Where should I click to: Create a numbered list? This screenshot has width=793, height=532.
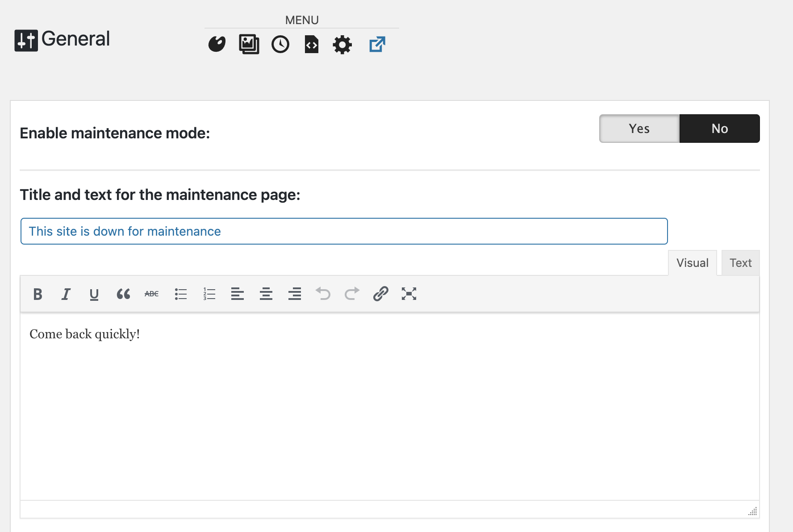point(209,294)
